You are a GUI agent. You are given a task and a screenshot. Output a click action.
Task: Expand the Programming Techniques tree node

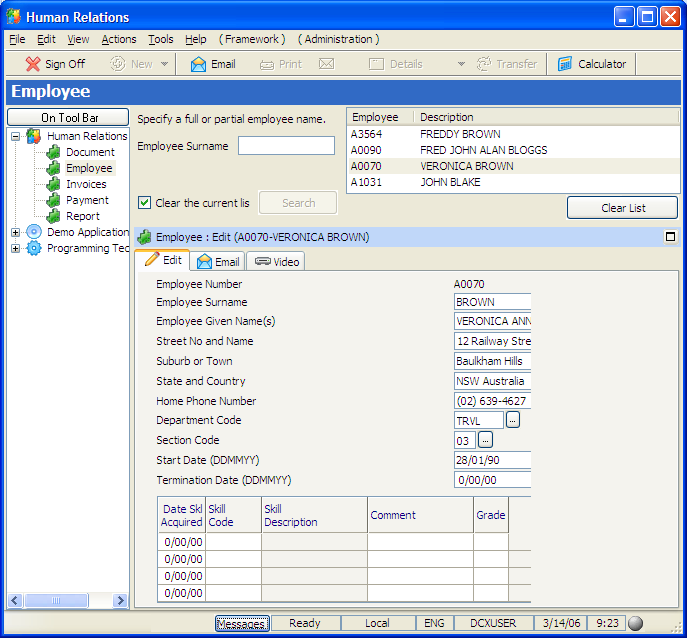[x=16, y=248]
